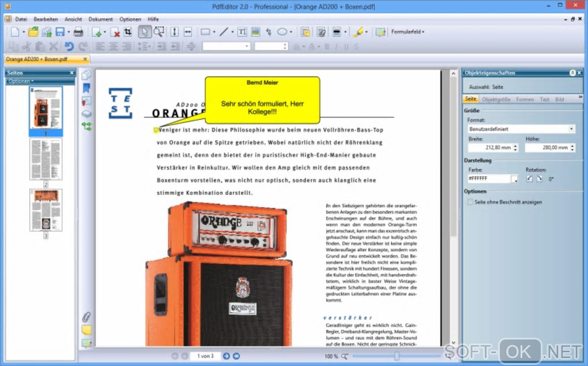588x366 pixels.
Task: Jump to last page button
Action: 236,356
